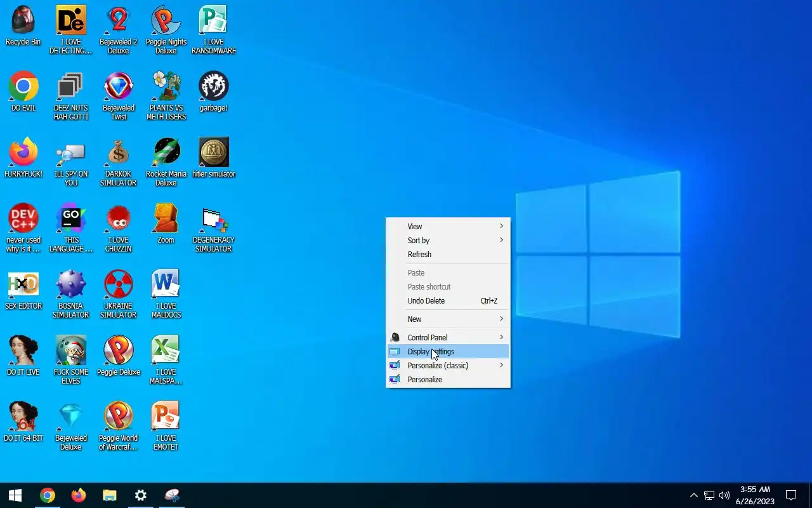This screenshot has width=812, height=508.
Task: Open the Bejeweled Deluxe diamond icon
Action: click(71, 426)
